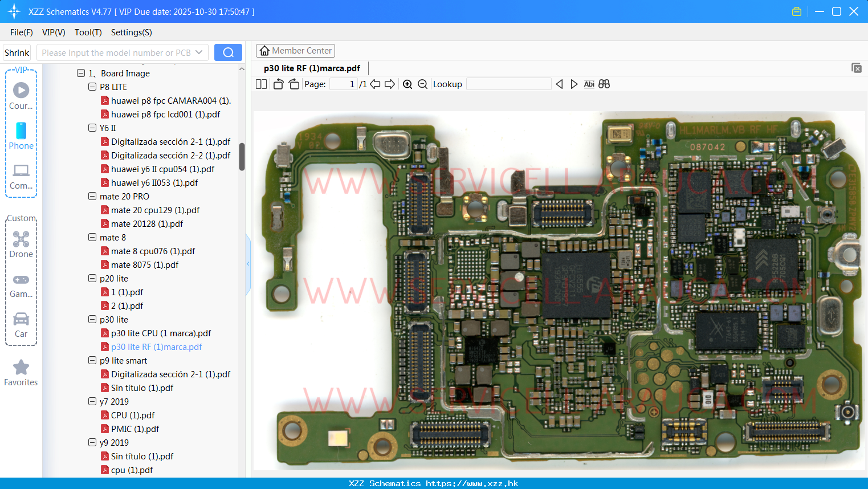Click the blue search button

(228, 52)
